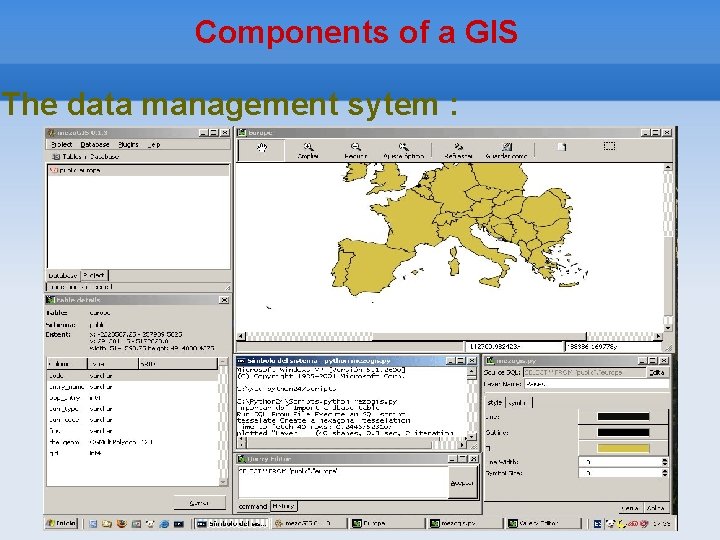
Task: Click the y coordinate field below map
Action: [613, 347]
